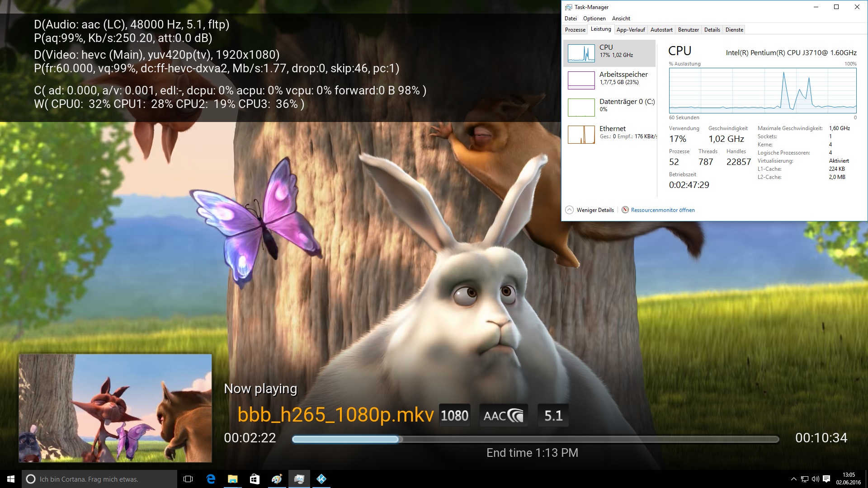Image resolution: width=868 pixels, height=488 pixels.
Task: Select the Datenträger 0 (C:) entry
Action: pos(609,108)
